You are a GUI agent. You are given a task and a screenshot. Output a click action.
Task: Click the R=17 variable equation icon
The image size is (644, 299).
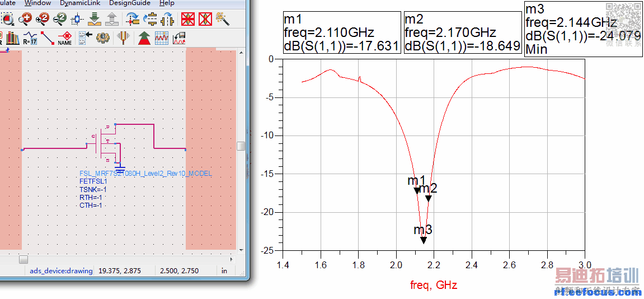tap(30, 38)
